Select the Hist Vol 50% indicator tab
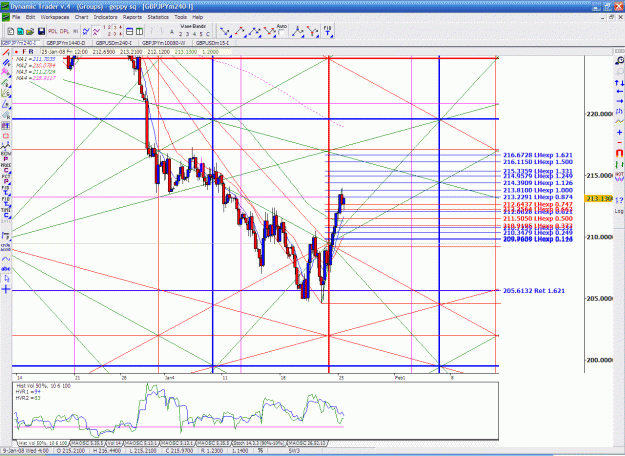This screenshot has width=625, height=456. pos(41,443)
